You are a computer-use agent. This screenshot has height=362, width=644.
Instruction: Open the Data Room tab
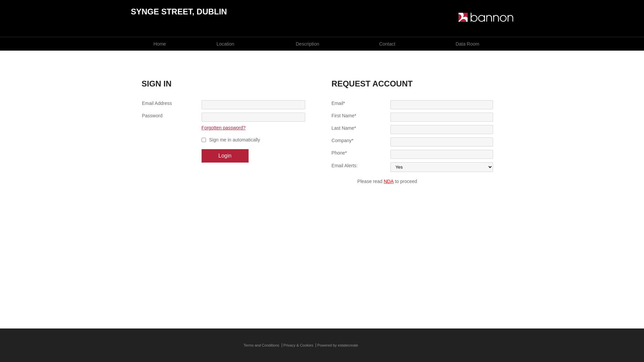(467, 44)
